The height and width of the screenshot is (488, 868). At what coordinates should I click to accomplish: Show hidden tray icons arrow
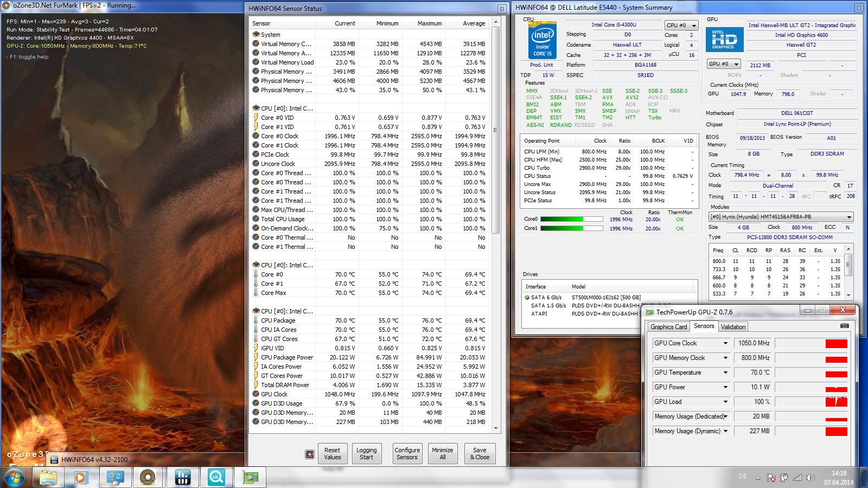[758, 478]
